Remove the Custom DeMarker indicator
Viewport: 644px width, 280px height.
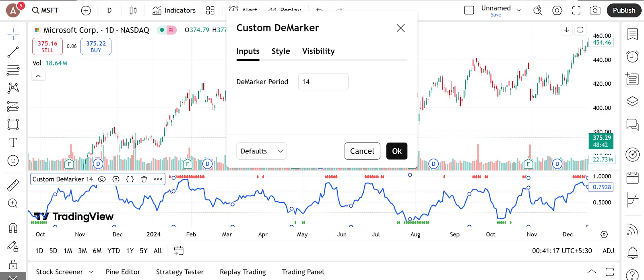click(144, 179)
